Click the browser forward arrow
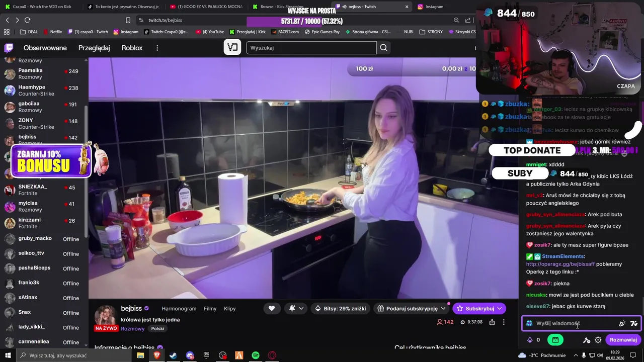This screenshot has width=644, height=362. (17, 20)
